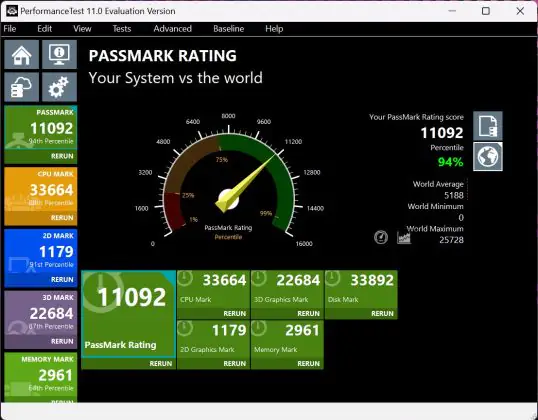Open the System Information monitor icon
The image size is (538, 420).
pyautogui.click(x=59, y=55)
